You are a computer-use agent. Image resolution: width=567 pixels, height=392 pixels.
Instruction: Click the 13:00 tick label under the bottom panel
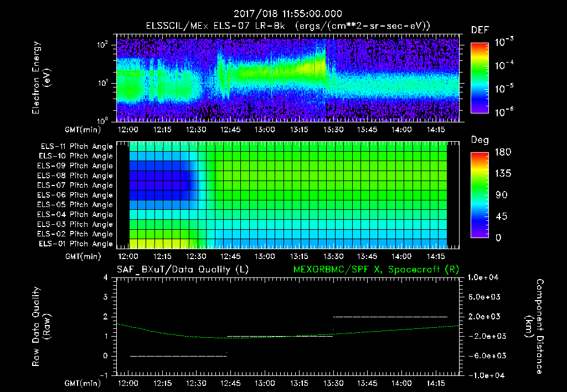pos(265,383)
